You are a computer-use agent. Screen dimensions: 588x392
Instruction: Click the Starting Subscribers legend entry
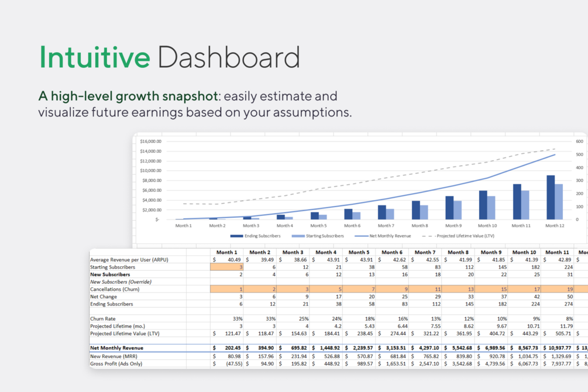317,236
